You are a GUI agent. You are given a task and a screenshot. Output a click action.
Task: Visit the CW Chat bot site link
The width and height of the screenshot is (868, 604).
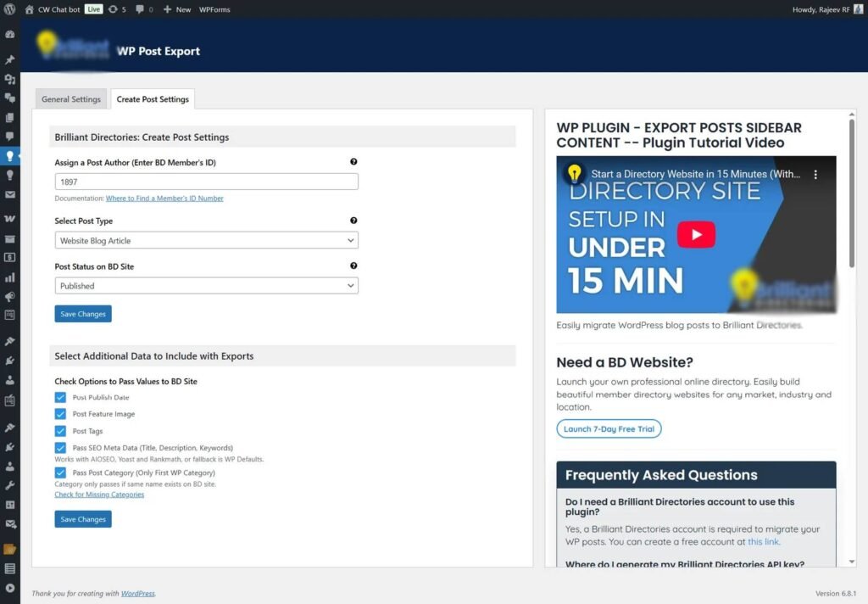click(53, 9)
